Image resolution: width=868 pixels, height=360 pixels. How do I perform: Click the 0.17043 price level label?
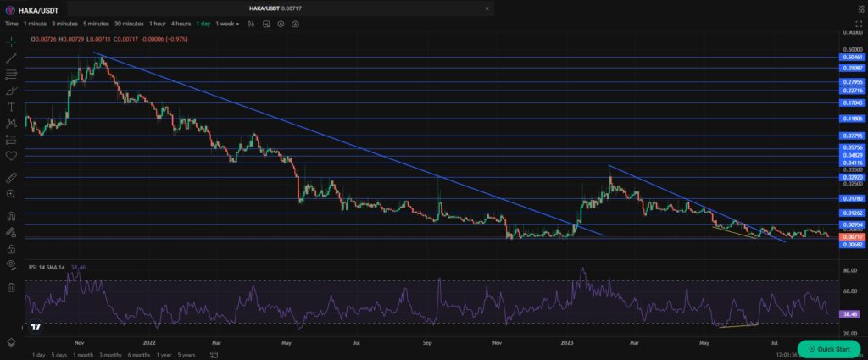(852, 102)
